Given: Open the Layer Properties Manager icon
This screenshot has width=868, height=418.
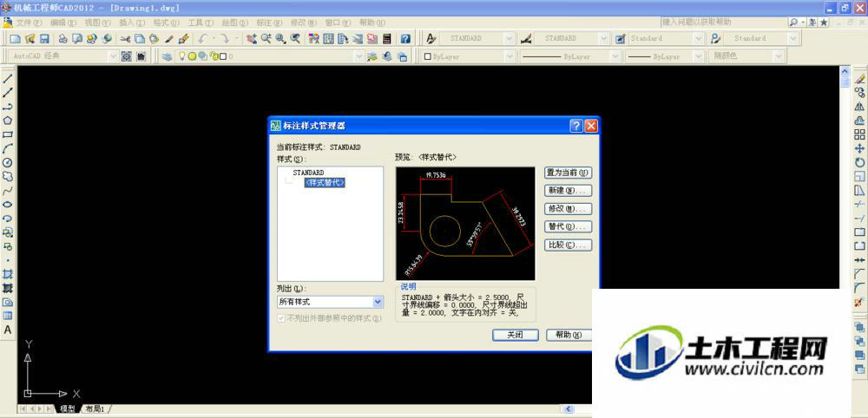Looking at the screenshot, I should pyautogui.click(x=167, y=56).
